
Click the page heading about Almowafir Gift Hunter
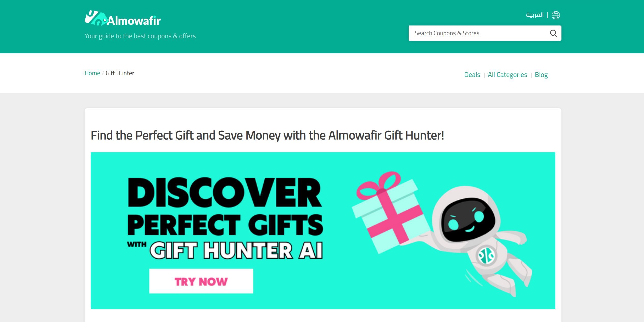tap(267, 135)
